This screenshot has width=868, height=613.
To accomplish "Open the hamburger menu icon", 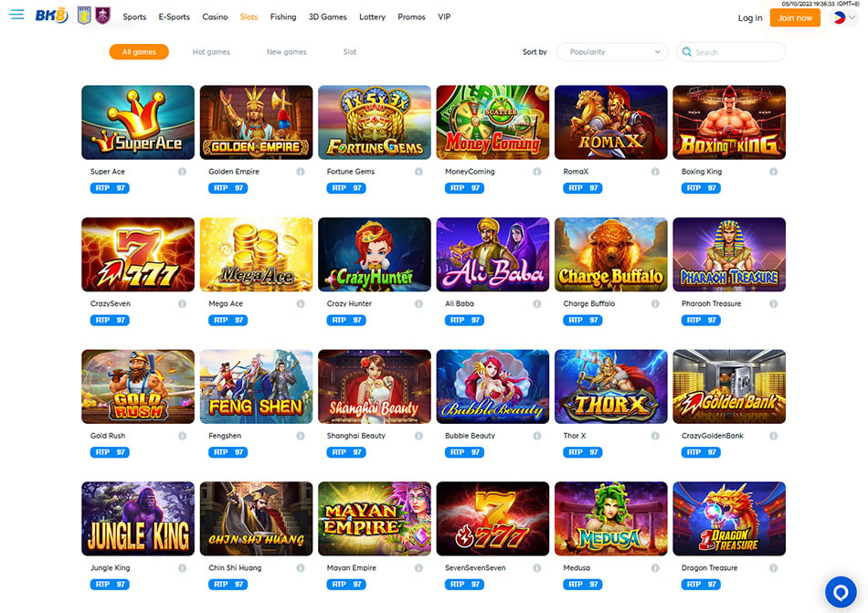I will [17, 15].
